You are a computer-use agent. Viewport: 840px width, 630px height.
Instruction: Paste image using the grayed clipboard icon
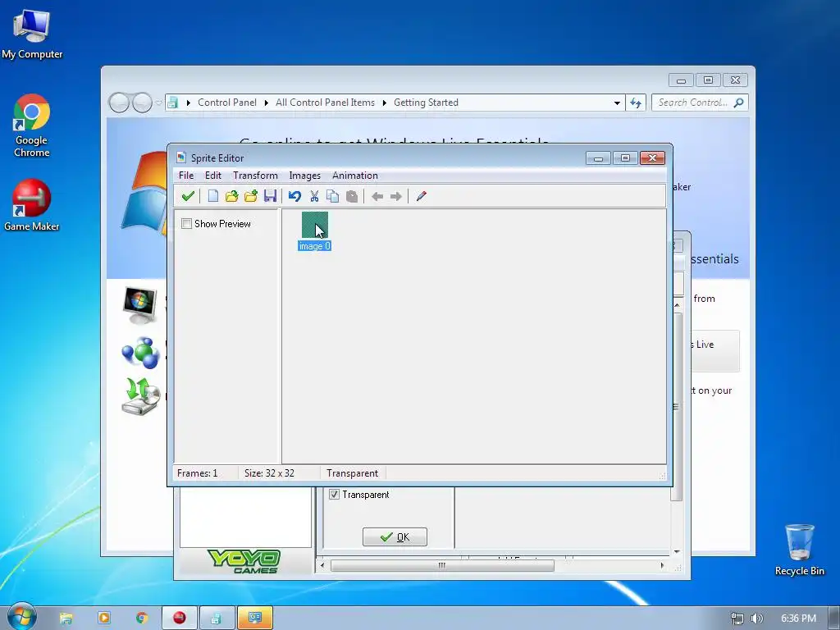[351, 196]
